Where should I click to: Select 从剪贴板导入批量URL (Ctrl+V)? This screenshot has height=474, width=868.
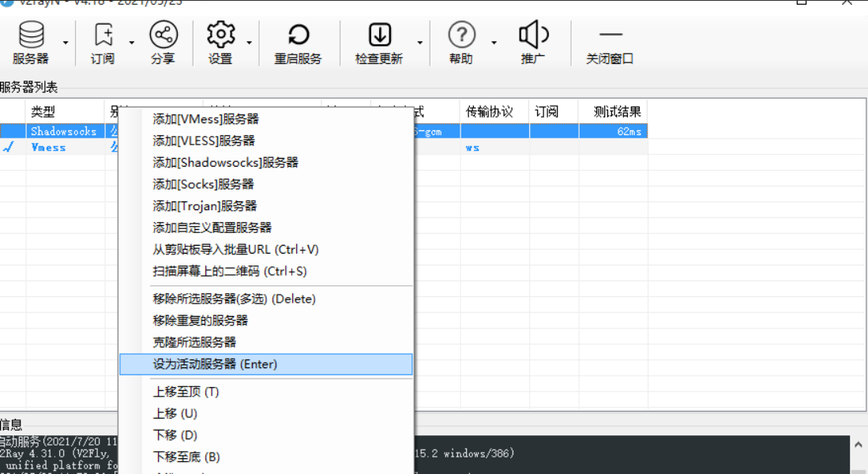(x=265, y=249)
